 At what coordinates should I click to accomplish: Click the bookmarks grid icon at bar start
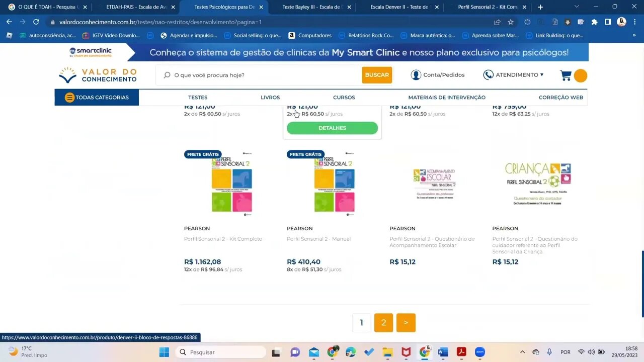9,36
